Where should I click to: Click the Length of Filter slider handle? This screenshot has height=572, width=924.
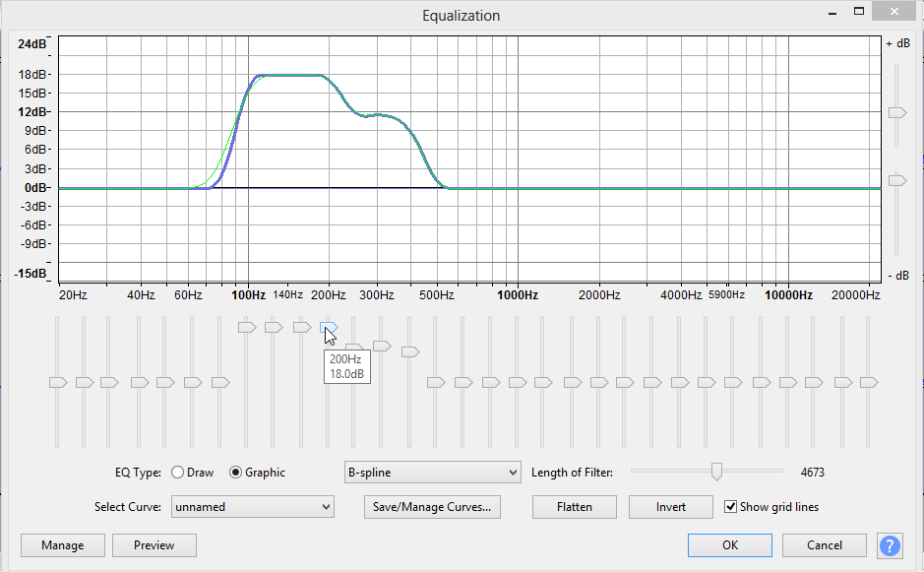click(x=717, y=473)
